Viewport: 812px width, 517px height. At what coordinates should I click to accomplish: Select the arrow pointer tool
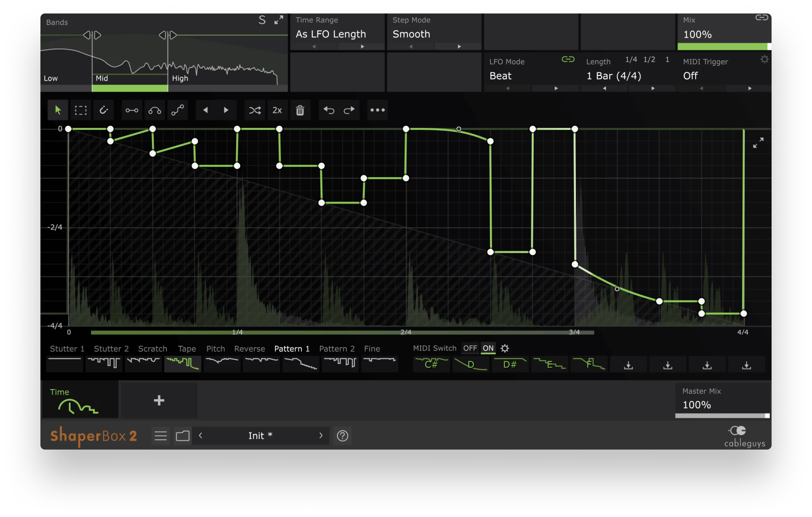(x=58, y=110)
